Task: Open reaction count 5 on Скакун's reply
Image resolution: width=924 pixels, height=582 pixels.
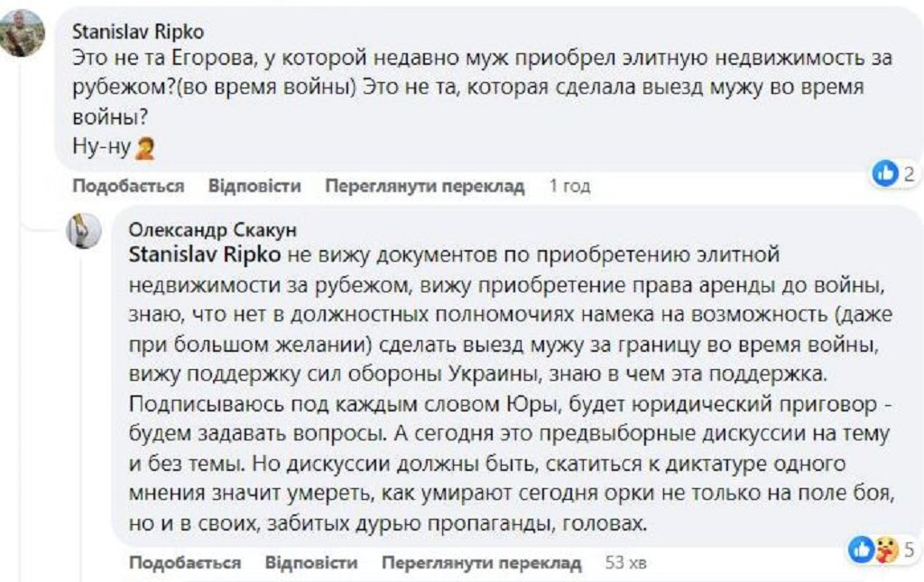Action: point(910,550)
